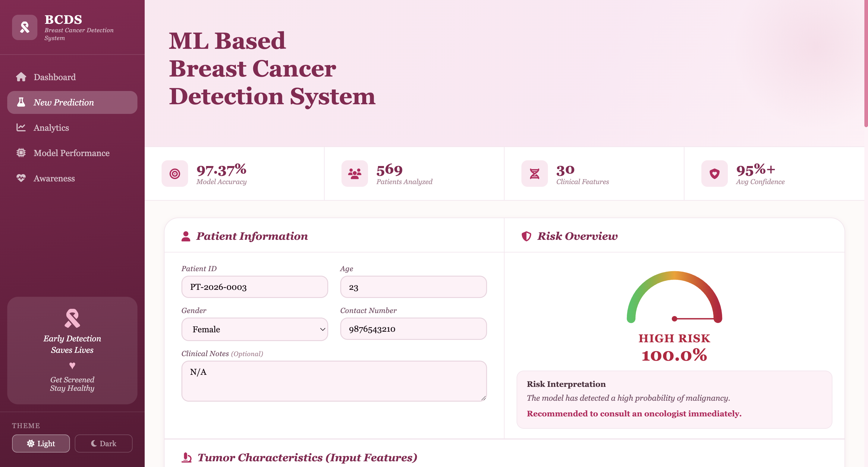Click the risk gauge needle dial
Viewport: 868px width, 467px height.
tap(674, 297)
